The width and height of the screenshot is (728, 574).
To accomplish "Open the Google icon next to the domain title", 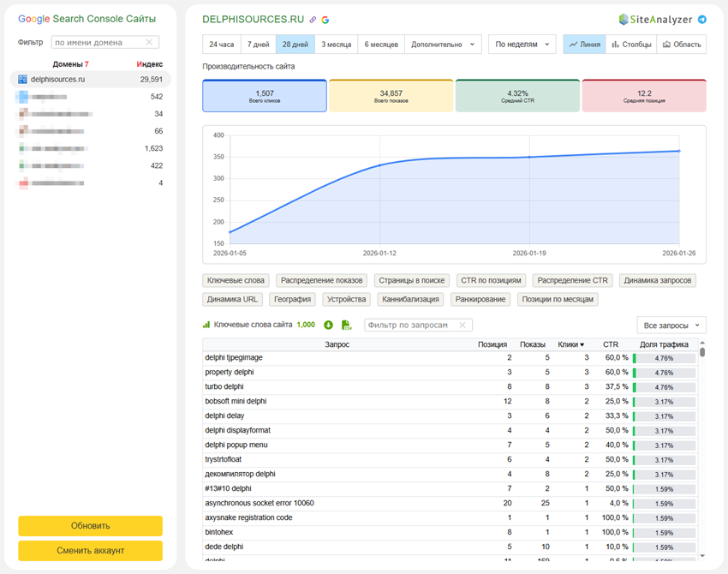I will [325, 19].
